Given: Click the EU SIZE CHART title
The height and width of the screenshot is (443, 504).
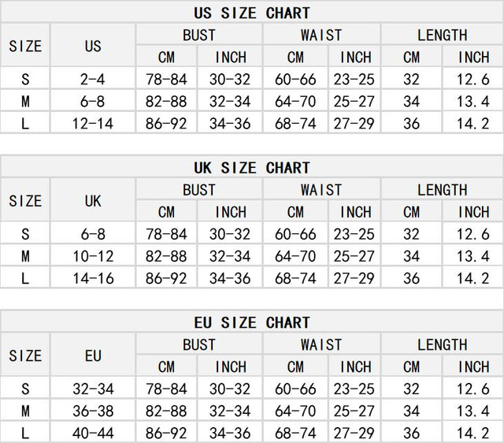Looking at the screenshot, I should point(252,322).
